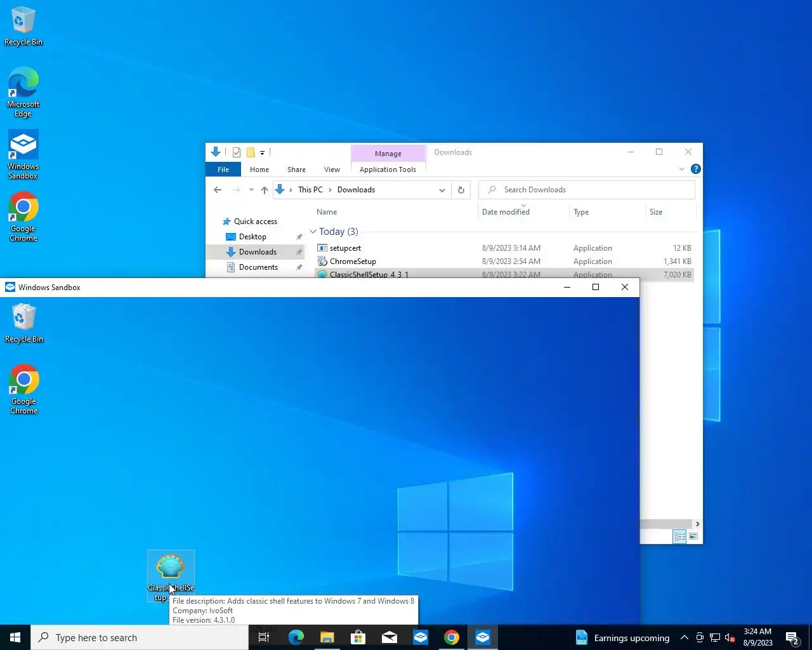This screenshot has width=812, height=650.
Task: Maximize the Windows Sandbox window
Action: pos(596,287)
